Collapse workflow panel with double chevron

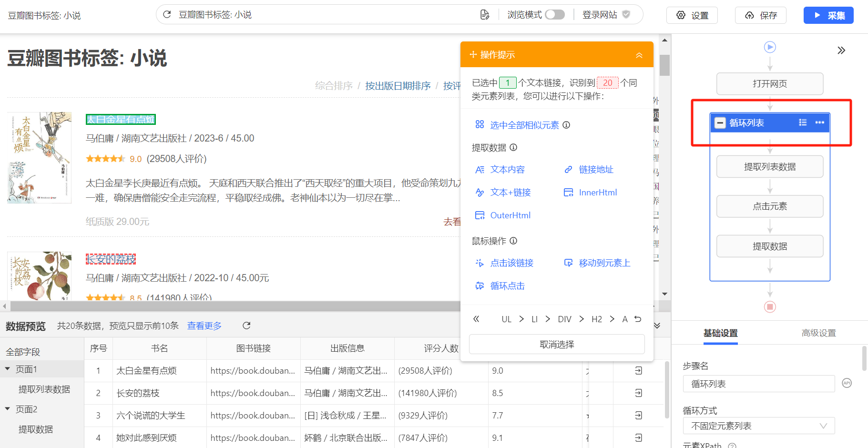pyautogui.click(x=841, y=51)
